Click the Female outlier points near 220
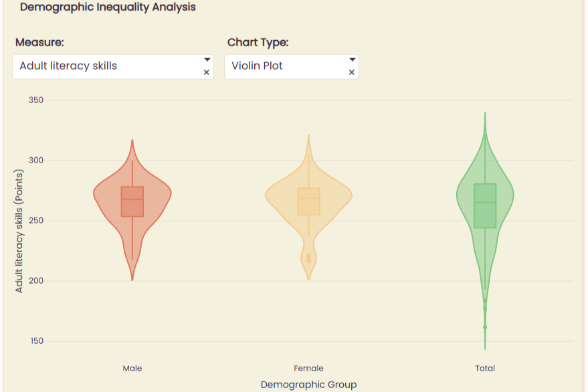The width and height of the screenshot is (588, 392). 308,258
